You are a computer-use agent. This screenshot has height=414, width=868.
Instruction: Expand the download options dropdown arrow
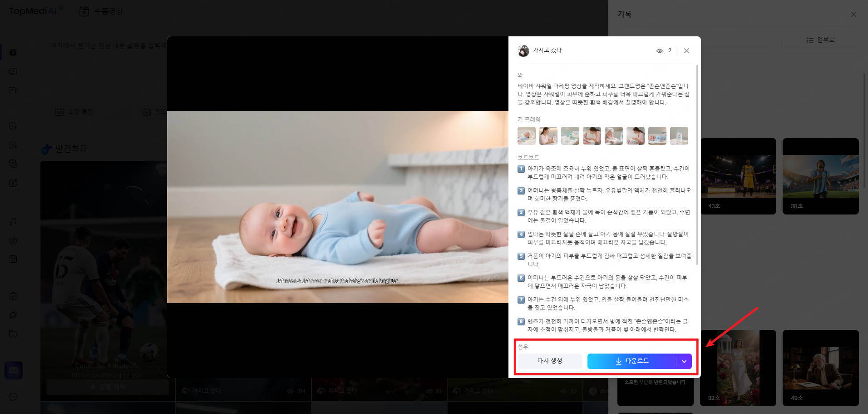[684, 361]
